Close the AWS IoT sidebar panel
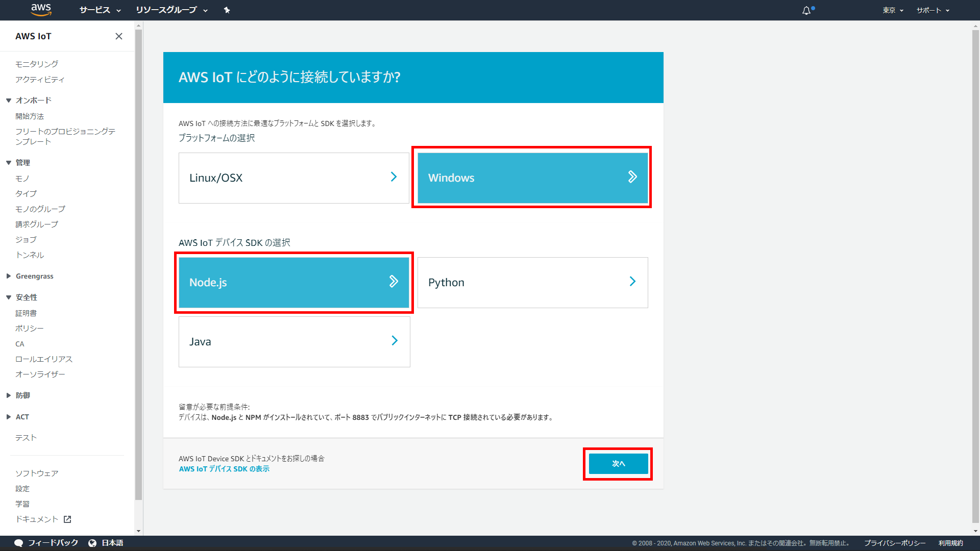980x551 pixels. point(119,36)
